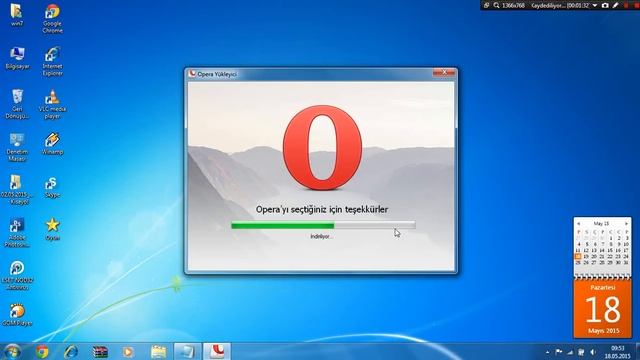Open Internet Explorer desktop shortcut
The image size is (640, 360).
coord(52,61)
